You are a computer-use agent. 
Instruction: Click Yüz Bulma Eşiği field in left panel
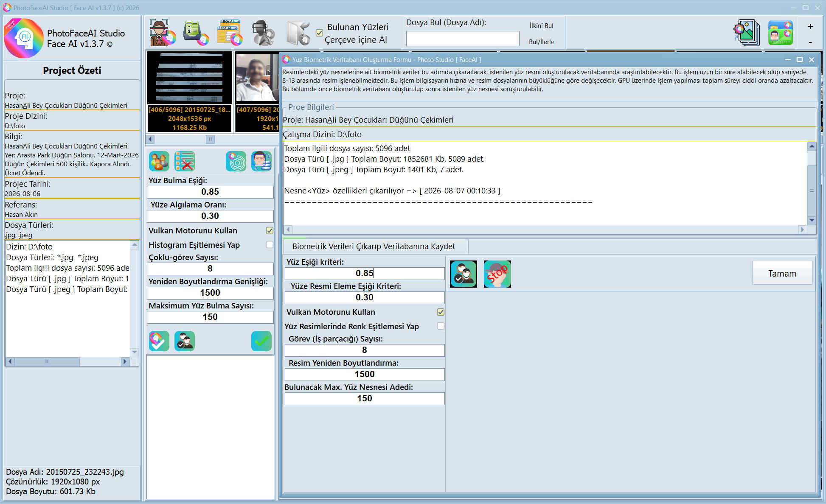click(210, 192)
